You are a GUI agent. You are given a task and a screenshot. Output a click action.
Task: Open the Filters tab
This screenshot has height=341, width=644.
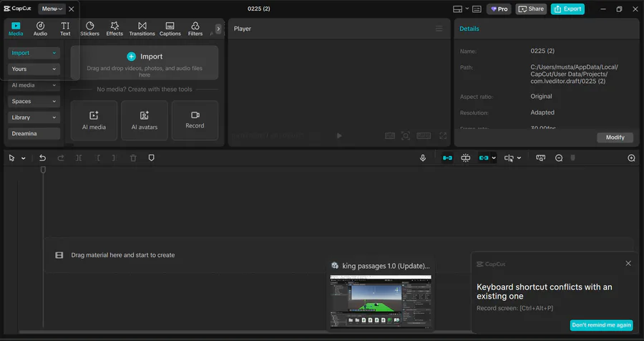[x=195, y=29]
